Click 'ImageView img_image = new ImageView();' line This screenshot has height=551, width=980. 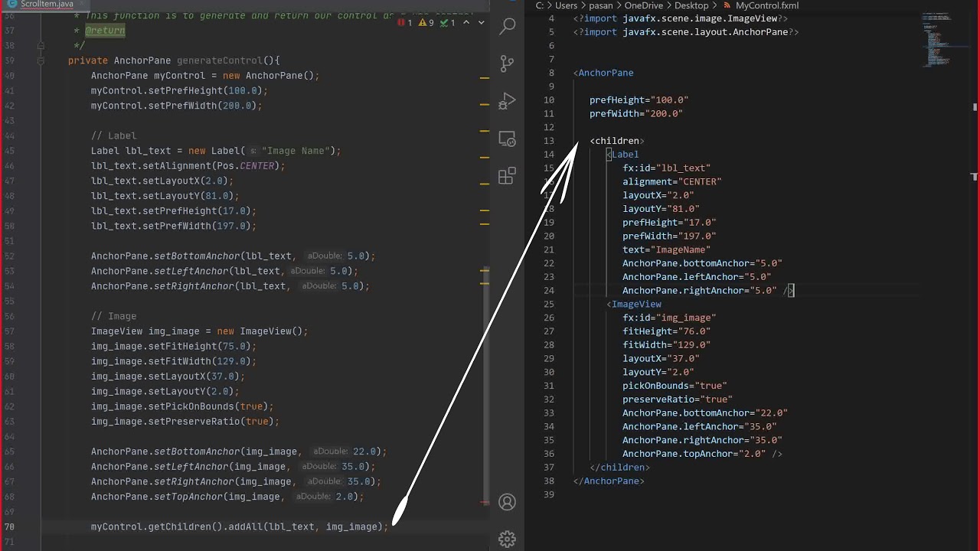(199, 331)
